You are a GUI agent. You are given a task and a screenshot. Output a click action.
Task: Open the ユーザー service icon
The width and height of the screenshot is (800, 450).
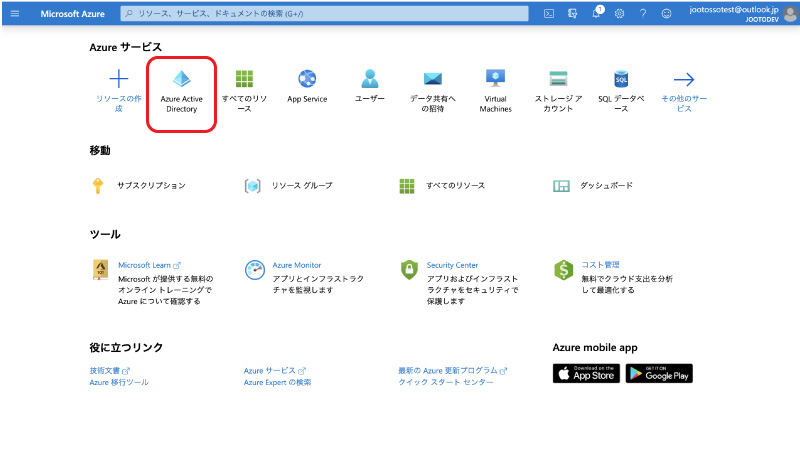pos(370,79)
